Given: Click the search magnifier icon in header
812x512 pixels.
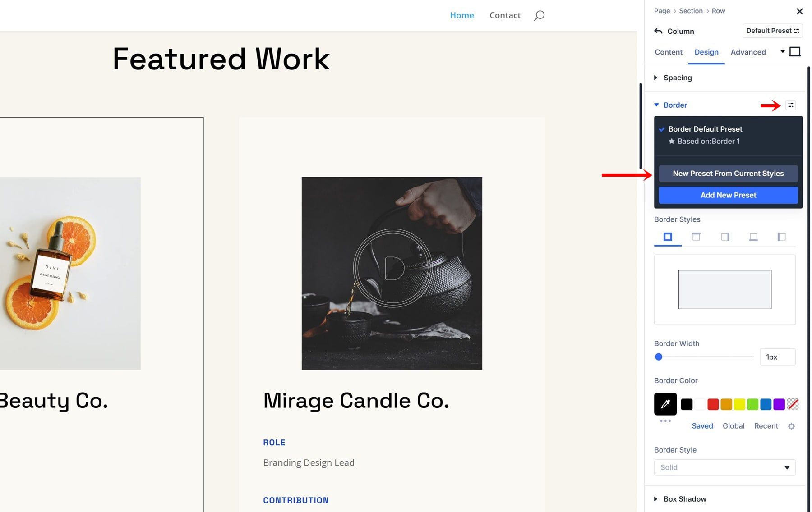Looking at the screenshot, I should coord(539,16).
